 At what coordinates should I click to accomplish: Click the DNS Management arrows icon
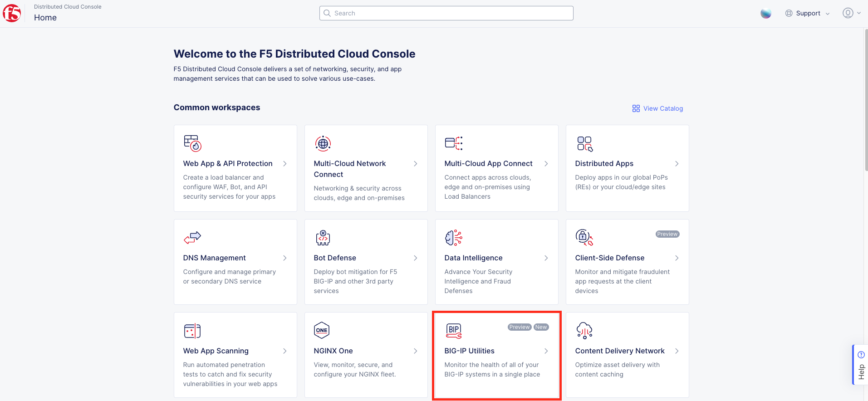click(x=192, y=237)
